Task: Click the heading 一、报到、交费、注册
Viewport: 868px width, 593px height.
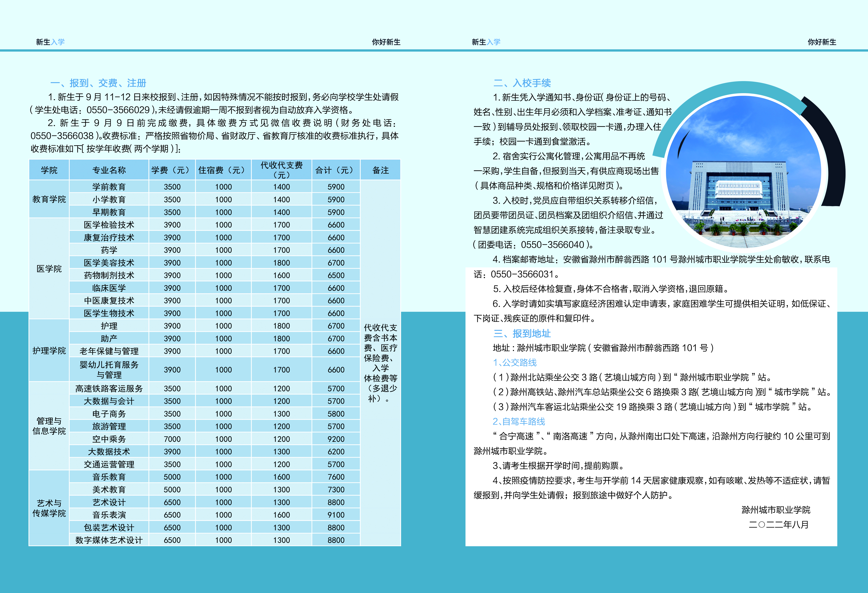Action: (x=98, y=83)
